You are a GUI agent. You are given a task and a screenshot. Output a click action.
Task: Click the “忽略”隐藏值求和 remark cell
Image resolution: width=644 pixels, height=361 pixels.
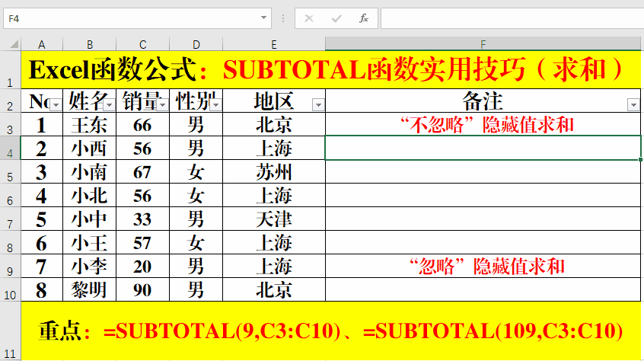[483, 266]
